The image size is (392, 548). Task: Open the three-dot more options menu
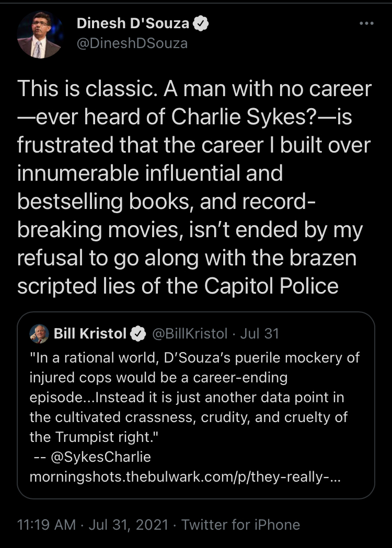[366, 24]
